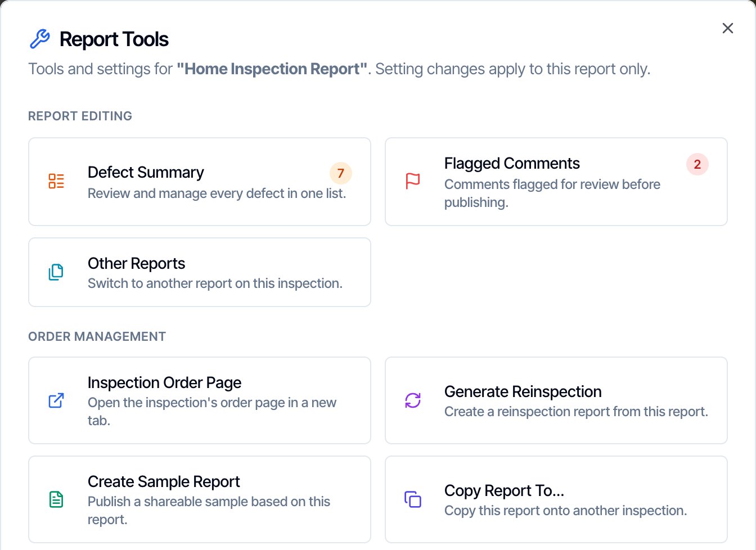Click the Report Tools heading

(x=114, y=39)
